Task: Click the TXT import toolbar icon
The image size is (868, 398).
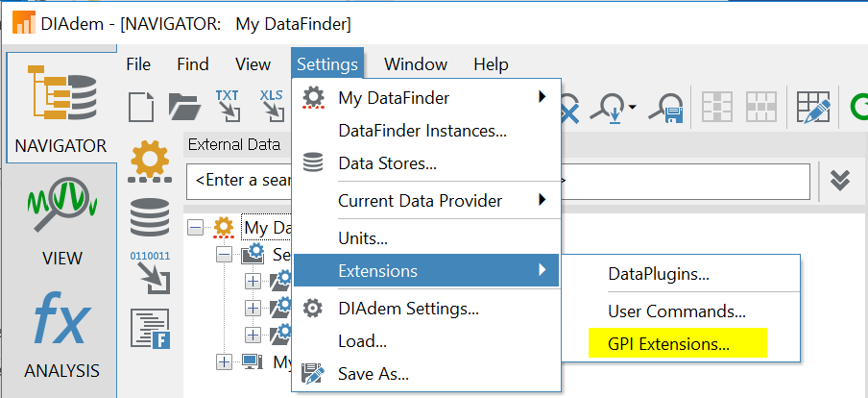Action: pos(229,106)
